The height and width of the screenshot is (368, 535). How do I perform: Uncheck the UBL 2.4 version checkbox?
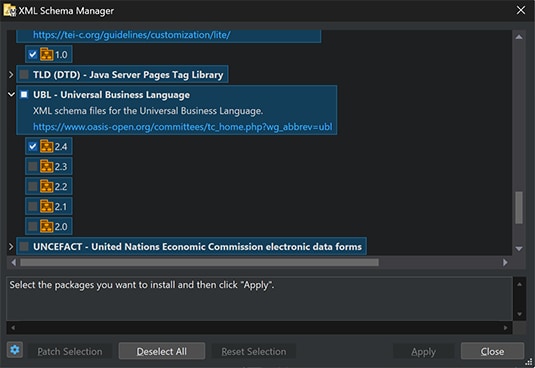(32, 147)
